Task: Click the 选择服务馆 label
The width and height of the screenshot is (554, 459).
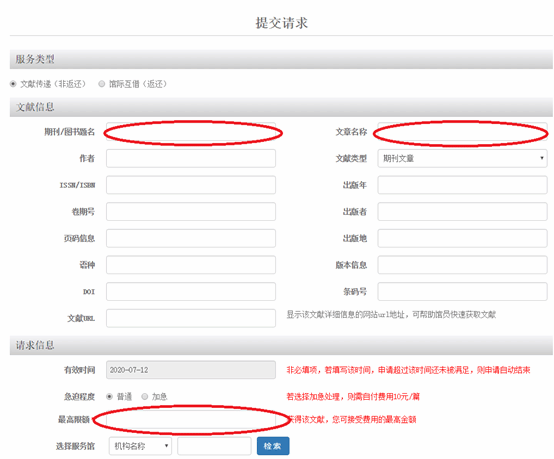Action: (75, 446)
